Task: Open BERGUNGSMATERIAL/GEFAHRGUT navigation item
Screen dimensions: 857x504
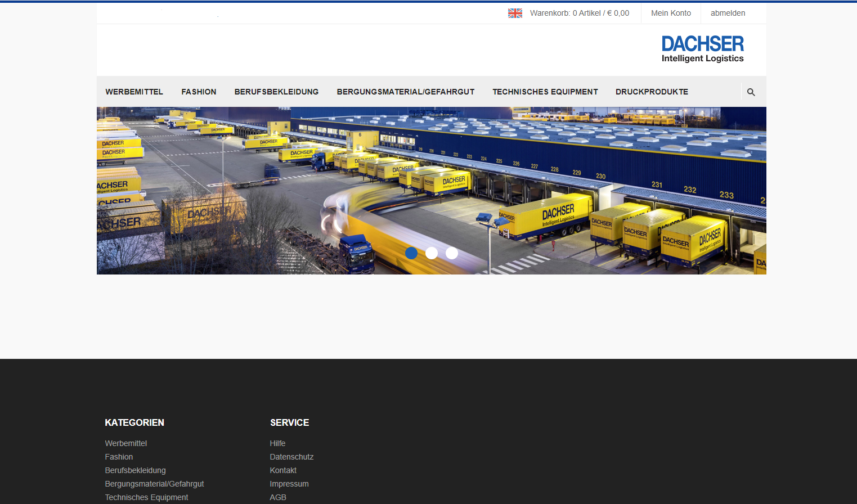Action: [x=405, y=92]
